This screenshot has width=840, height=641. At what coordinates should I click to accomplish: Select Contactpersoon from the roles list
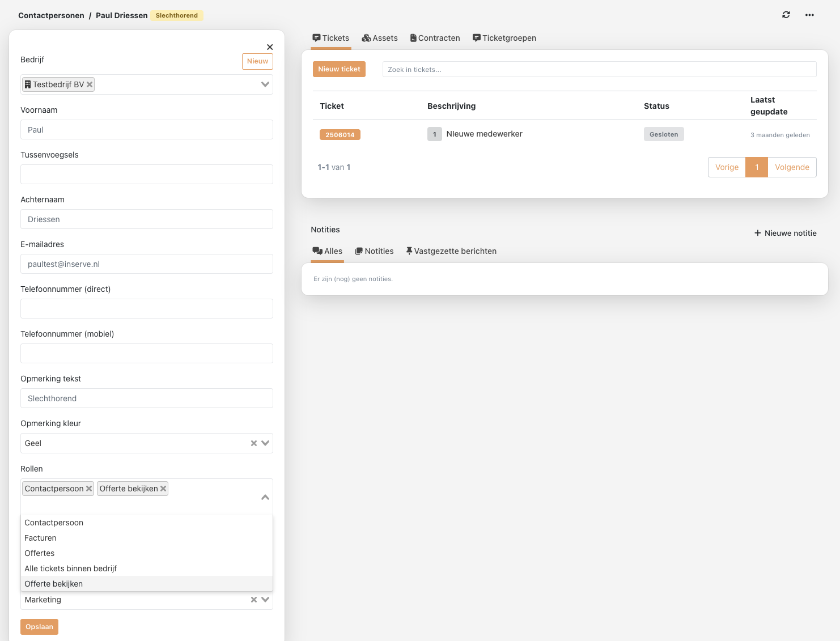pyautogui.click(x=147, y=523)
